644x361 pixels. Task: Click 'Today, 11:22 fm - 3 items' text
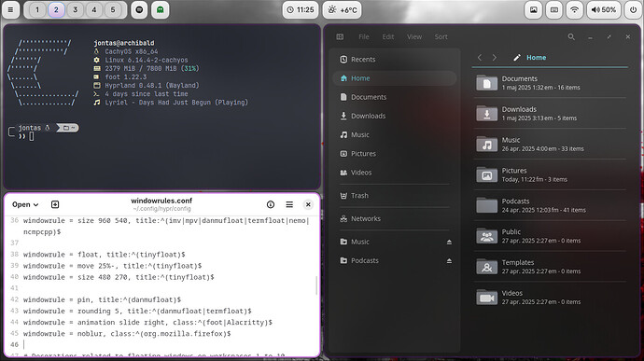coord(535,179)
